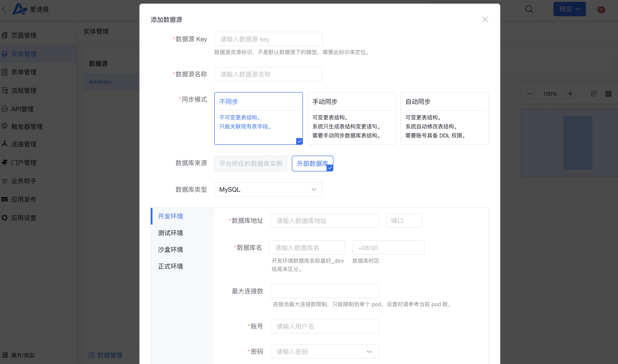Click the 数据源名称 input field

pyautogui.click(x=268, y=74)
